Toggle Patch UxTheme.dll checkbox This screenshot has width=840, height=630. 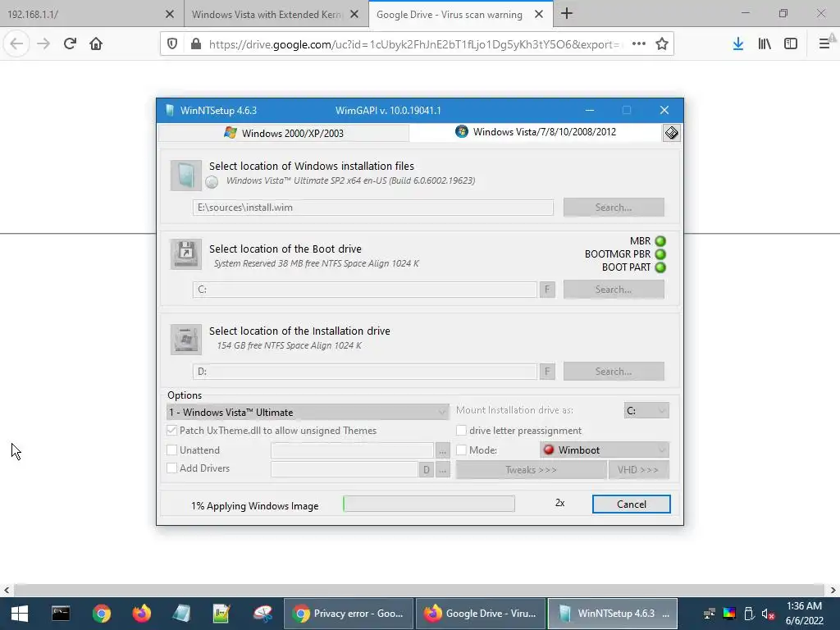click(x=172, y=430)
